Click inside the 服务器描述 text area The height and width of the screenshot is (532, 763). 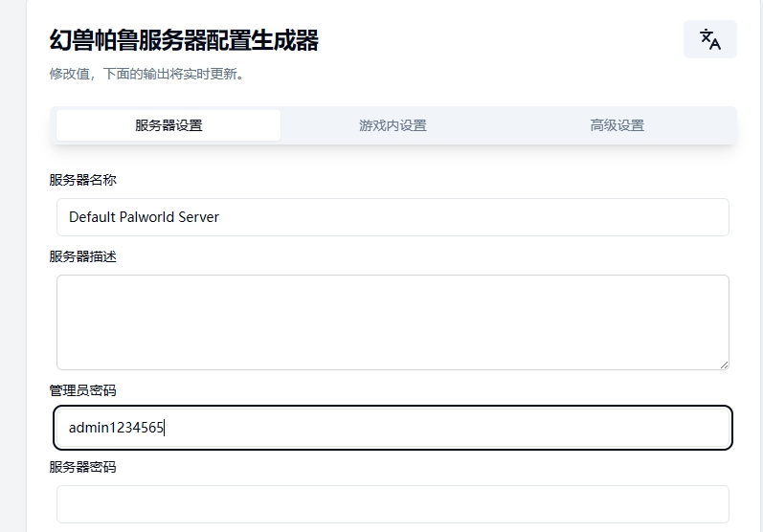(x=393, y=322)
